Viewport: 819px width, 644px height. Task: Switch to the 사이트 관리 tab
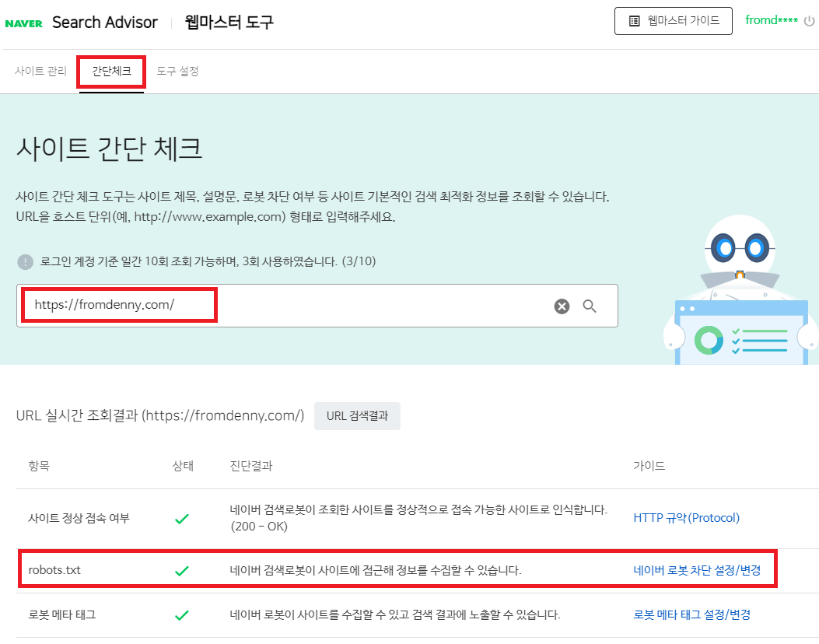(x=40, y=70)
